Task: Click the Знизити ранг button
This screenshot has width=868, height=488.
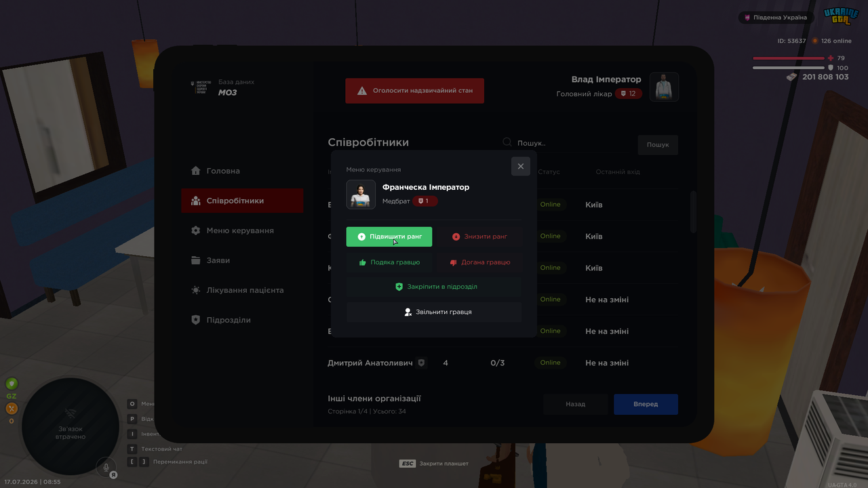Action: point(479,237)
